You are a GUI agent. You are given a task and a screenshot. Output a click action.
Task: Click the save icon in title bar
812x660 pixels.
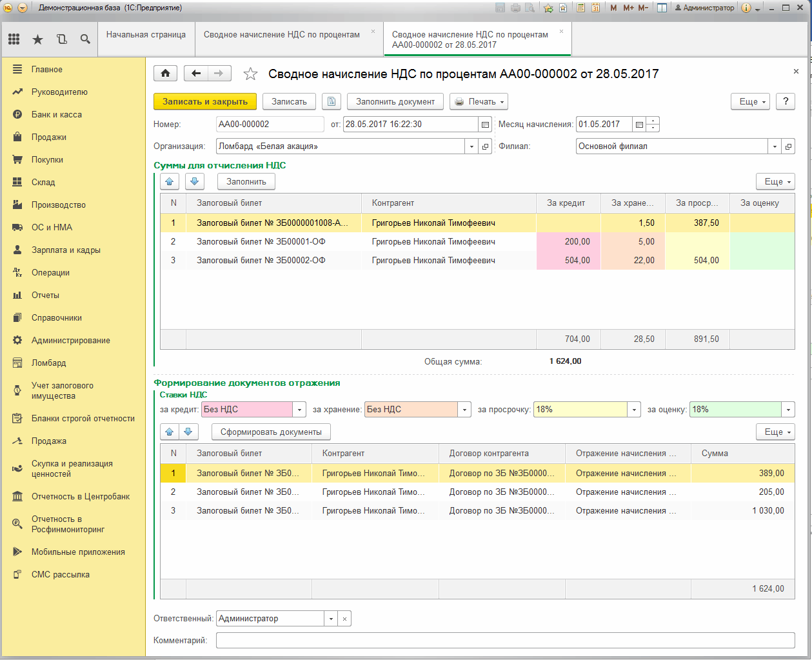(x=500, y=8)
